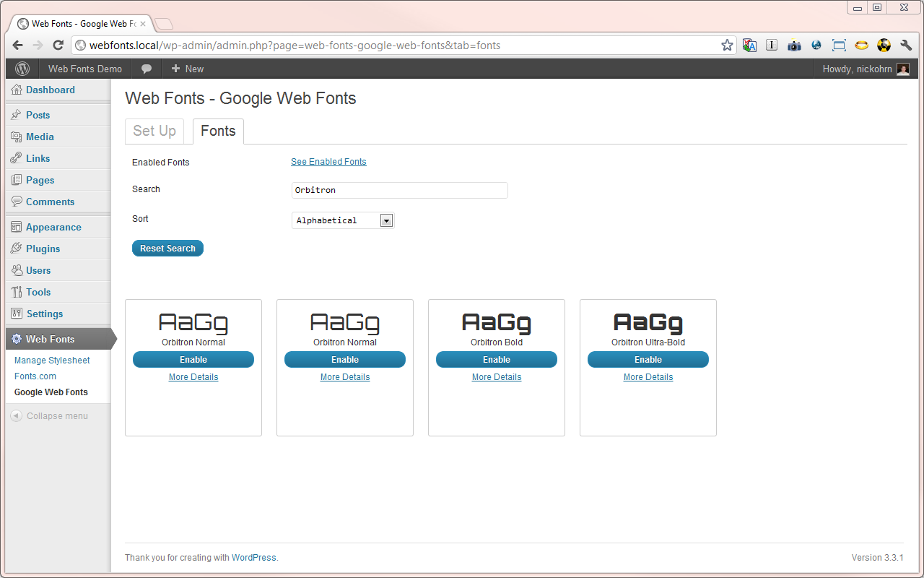Screen dimensions: 924x578
Task: Switch to the Set Up tab
Action: click(x=154, y=131)
